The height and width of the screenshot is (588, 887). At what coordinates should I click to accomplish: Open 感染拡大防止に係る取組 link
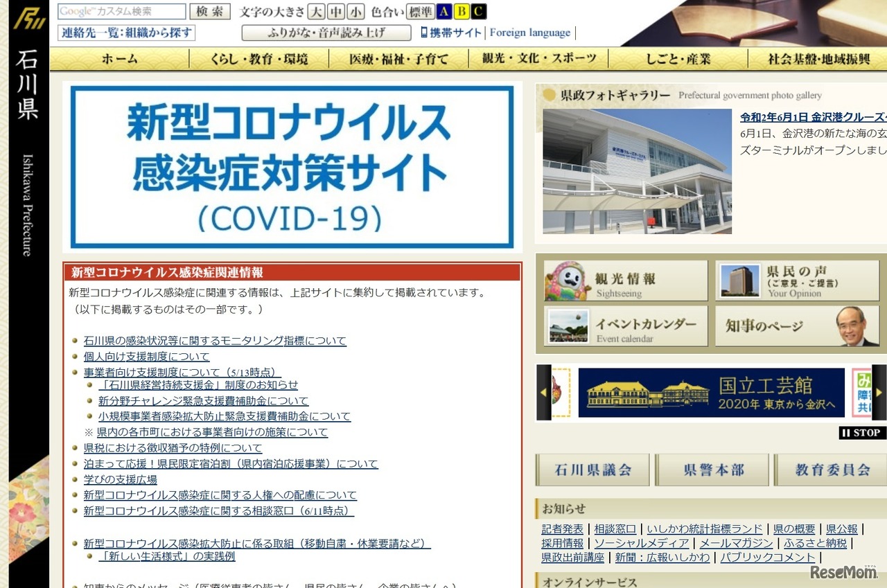pyautogui.click(x=257, y=544)
